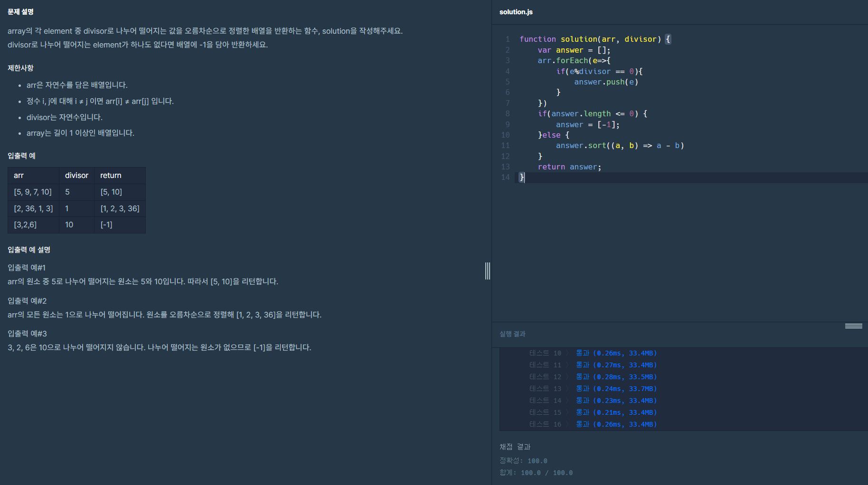The width and height of the screenshot is (868, 485).
Task: Open the solution.js file tab
Action: coord(516,12)
